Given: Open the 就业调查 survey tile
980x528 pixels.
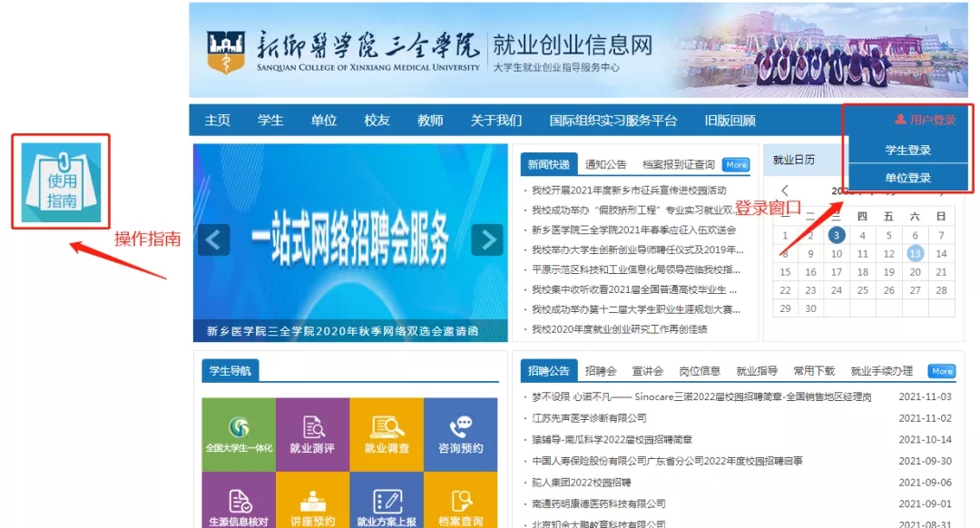Looking at the screenshot, I should pyautogui.click(x=387, y=435).
